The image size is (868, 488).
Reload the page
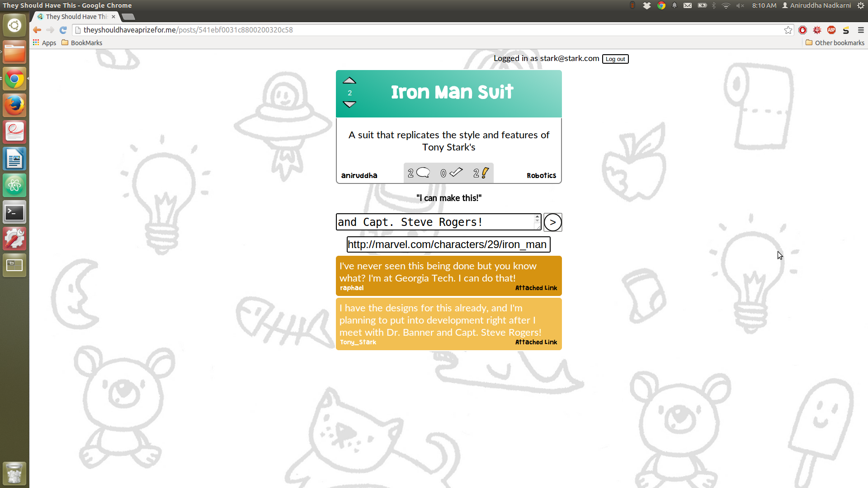(63, 30)
